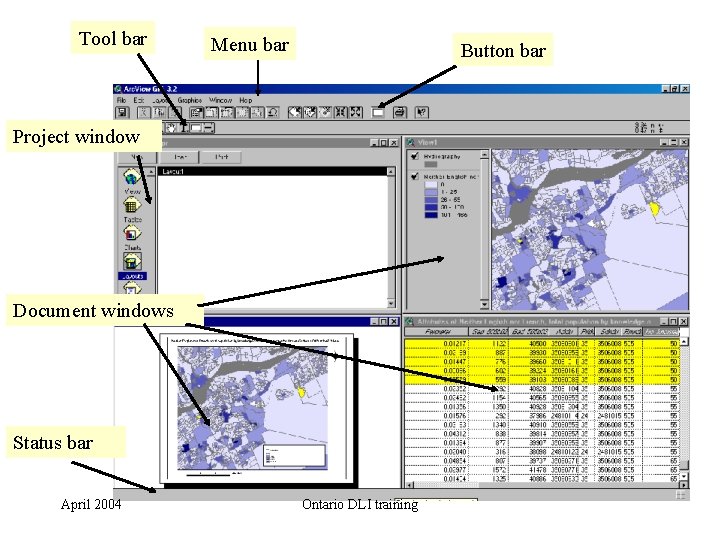Open the Layout menu
This screenshot has width=720, height=540.
coord(161,100)
